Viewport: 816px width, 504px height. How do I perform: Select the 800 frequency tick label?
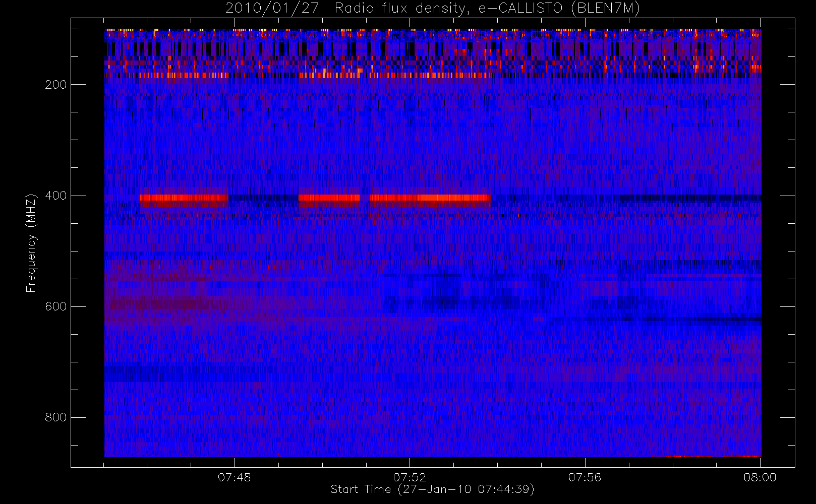(x=56, y=417)
